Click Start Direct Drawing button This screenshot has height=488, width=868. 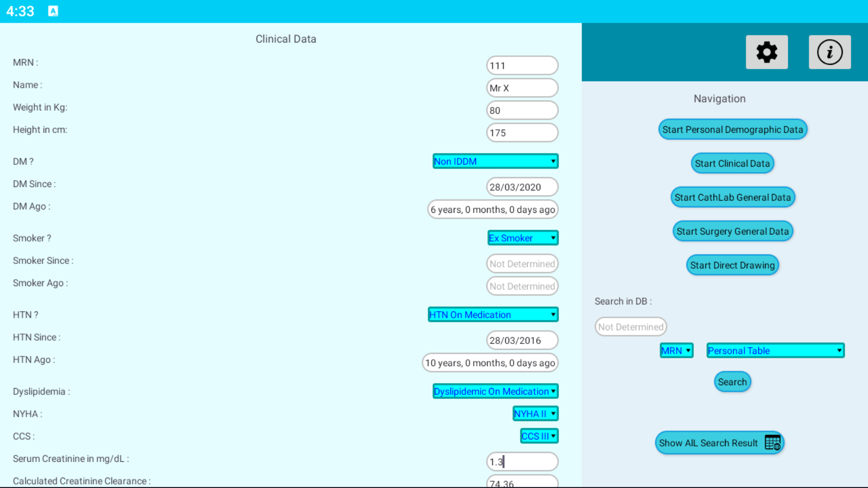pyautogui.click(x=732, y=265)
